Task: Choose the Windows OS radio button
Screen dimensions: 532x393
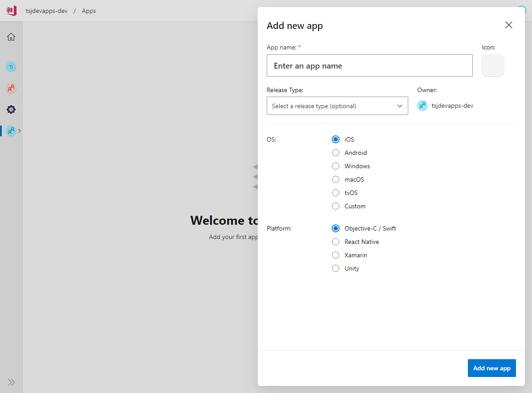Action: pos(336,166)
